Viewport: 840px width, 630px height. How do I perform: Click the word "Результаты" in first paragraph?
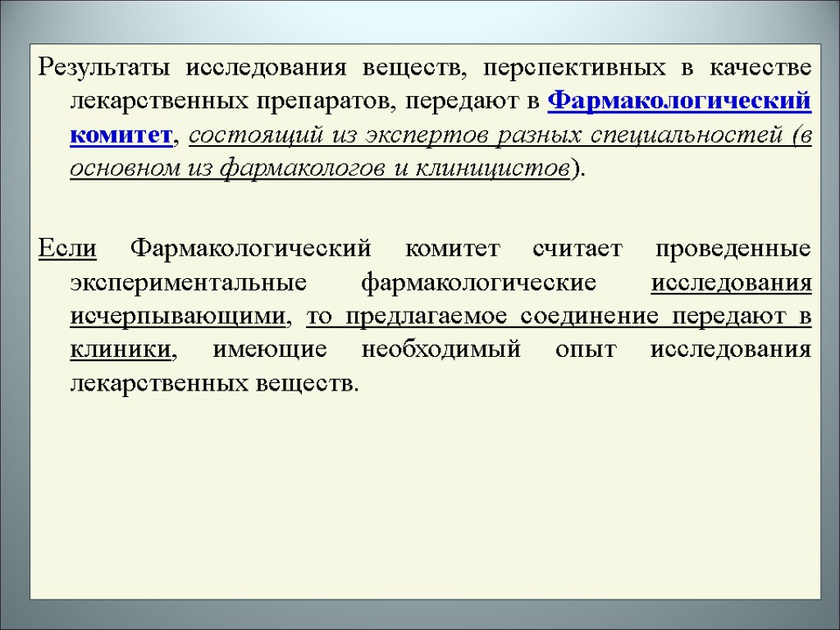tap(104, 69)
